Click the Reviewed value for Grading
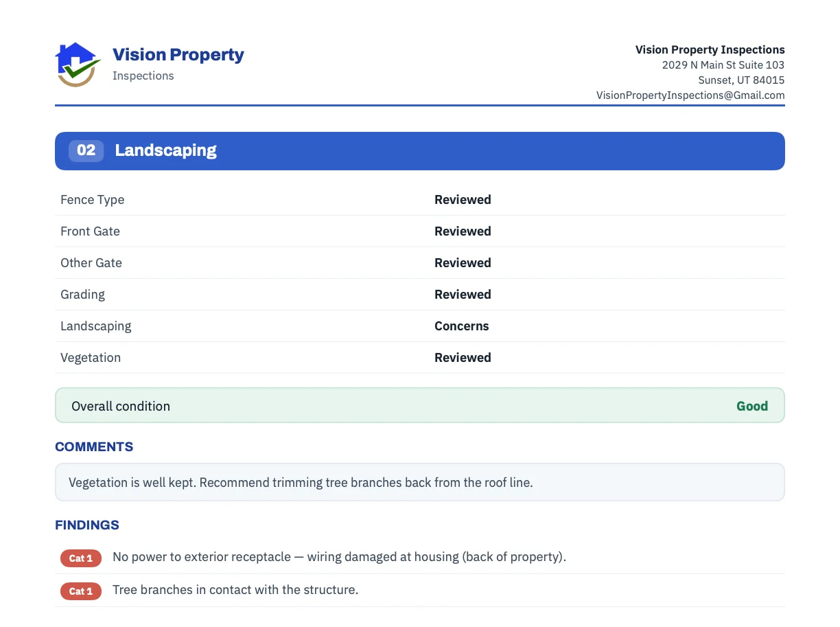The width and height of the screenshot is (840, 627). [463, 295]
